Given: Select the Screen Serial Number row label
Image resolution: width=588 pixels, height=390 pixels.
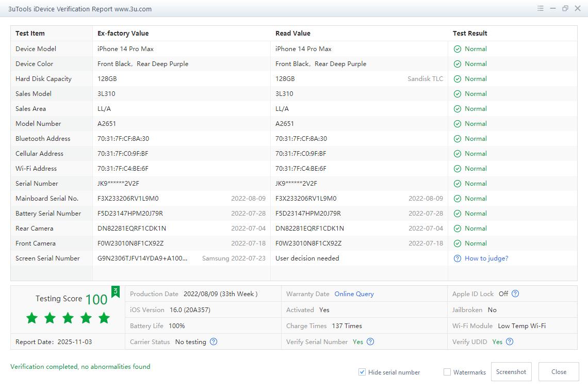Looking at the screenshot, I should (x=47, y=258).
